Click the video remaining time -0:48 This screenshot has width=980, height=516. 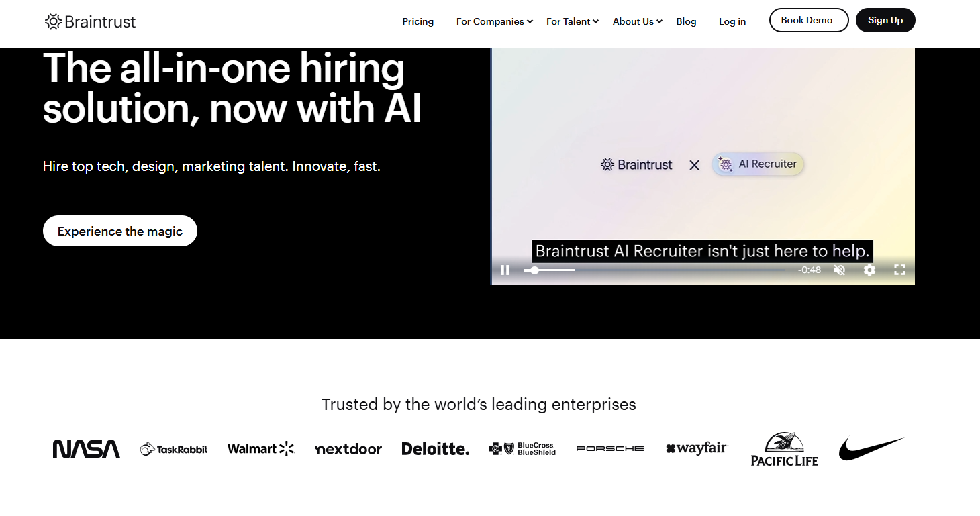[x=810, y=270]
